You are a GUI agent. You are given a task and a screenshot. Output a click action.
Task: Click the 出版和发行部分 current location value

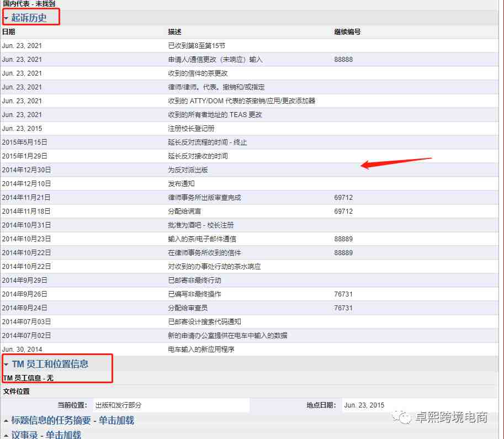coord(118,405)
